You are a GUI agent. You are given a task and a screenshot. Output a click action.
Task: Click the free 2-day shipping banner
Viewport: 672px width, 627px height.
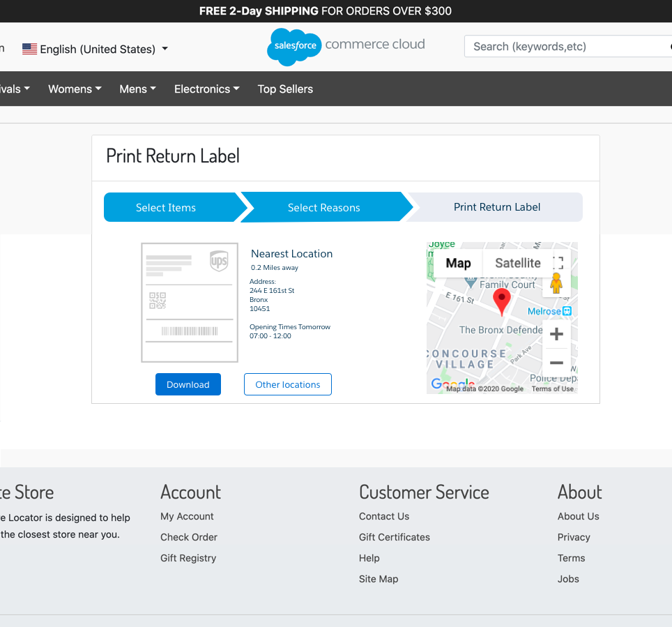[x=326, y=11]
